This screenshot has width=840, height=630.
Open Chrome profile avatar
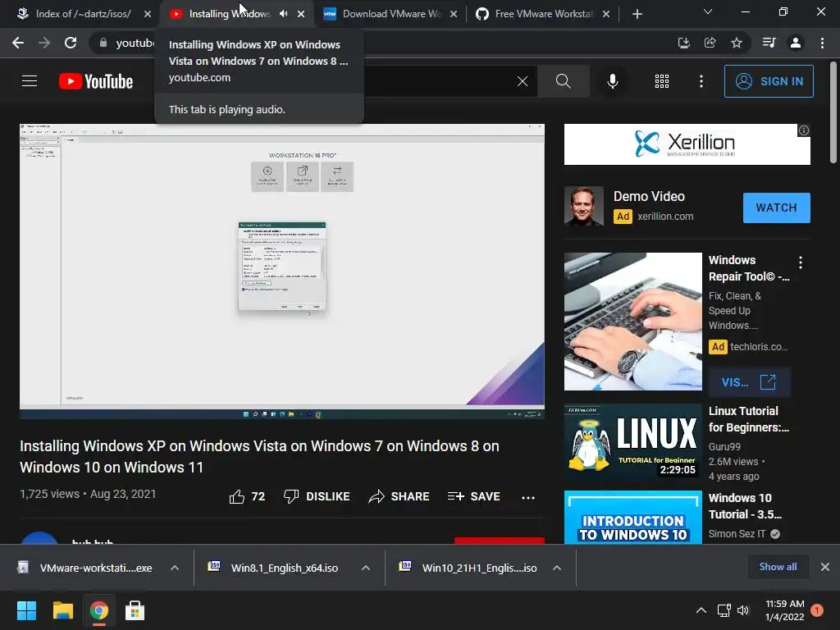[796, 43]
